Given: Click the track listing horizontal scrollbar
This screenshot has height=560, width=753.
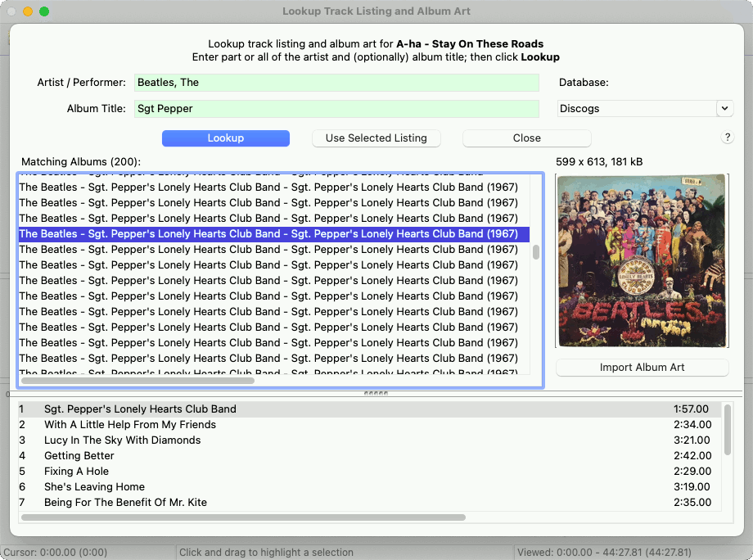Looking at the screenshot, I should coord(243,517).
